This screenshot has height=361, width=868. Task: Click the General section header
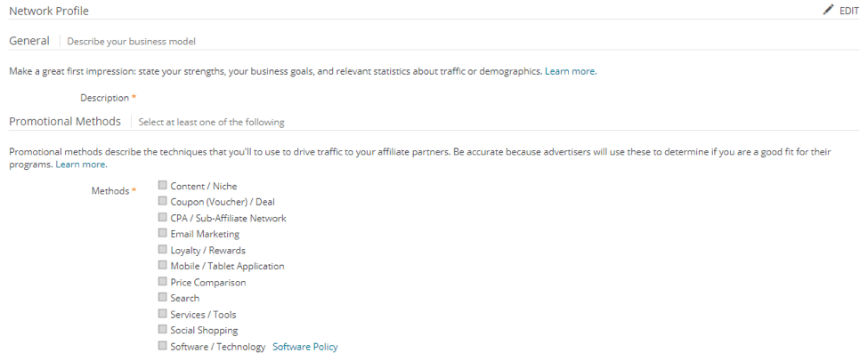[x=28, y=41]
